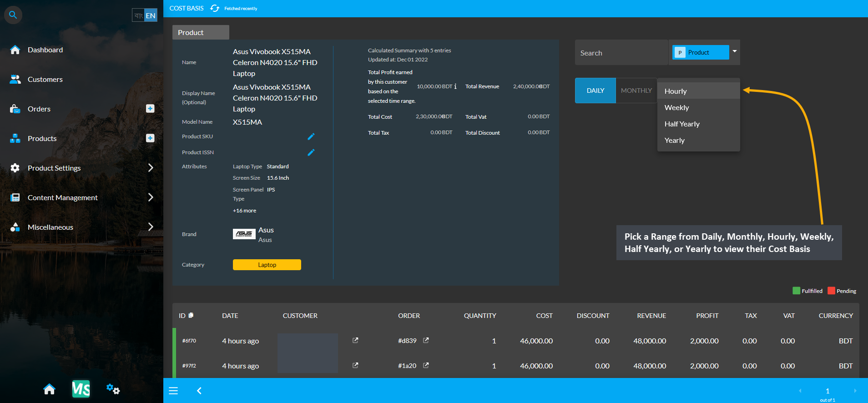
Task: Expand Product Settings submenu
Action: click(151, 168)
